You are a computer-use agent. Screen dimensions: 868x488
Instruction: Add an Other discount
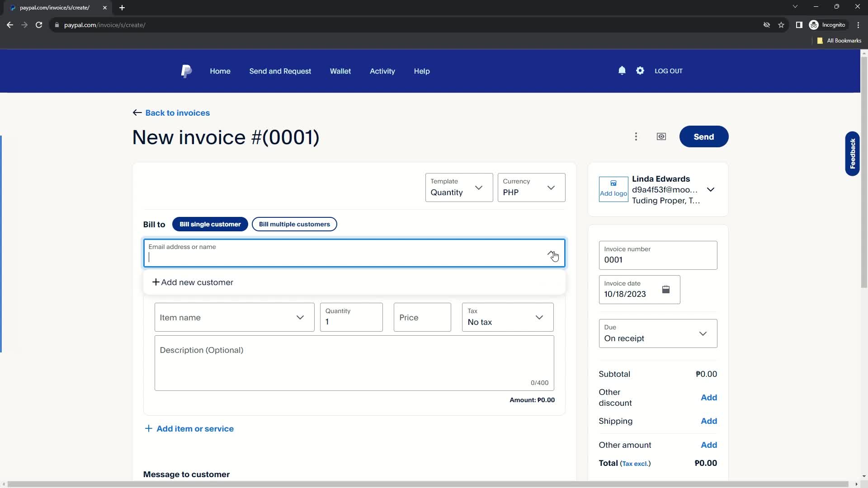(709, 398)
